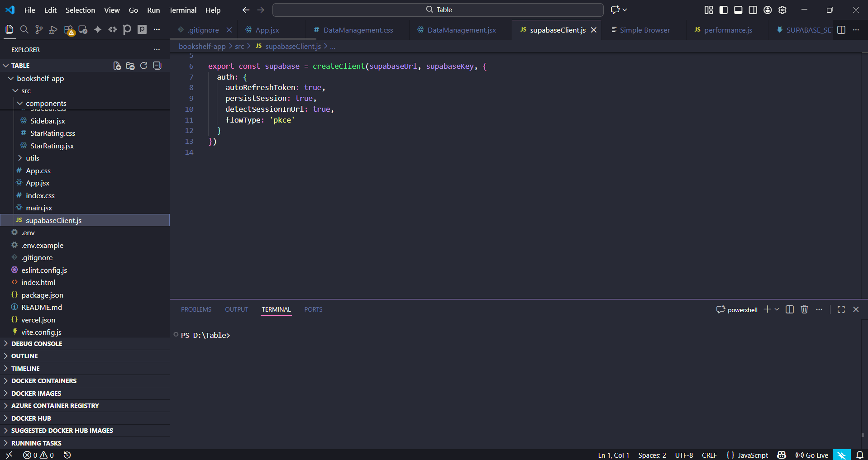Expand the OUTLINE section
The image size is (868, 460).
tap(24, 356)
